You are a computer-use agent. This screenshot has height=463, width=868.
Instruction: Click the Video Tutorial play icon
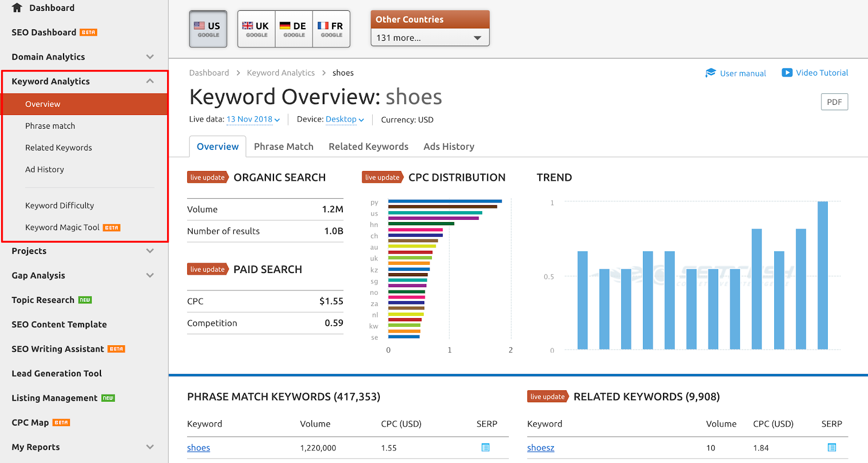787,72
